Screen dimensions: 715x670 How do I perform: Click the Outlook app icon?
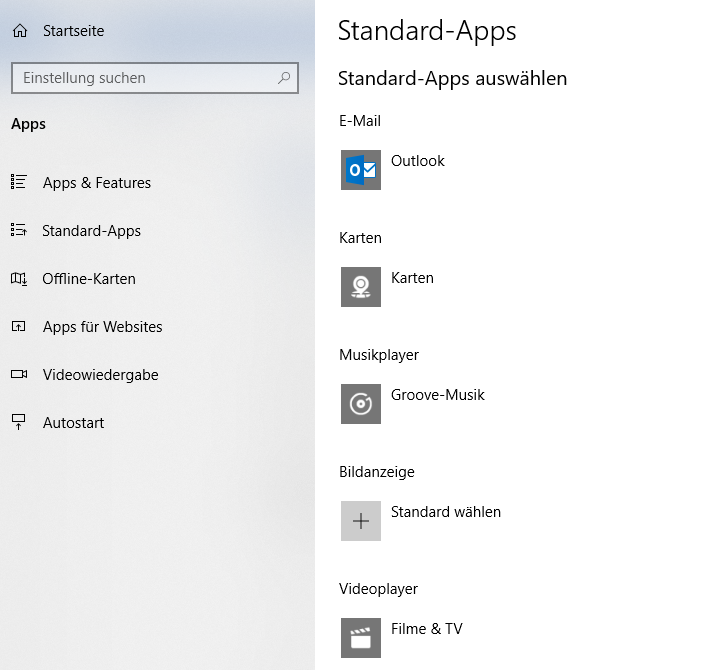361,170
